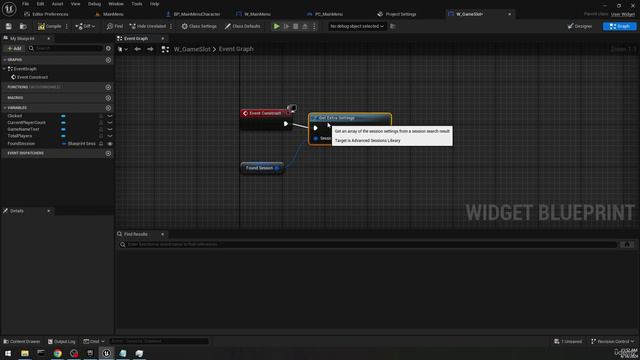The height and width of the screenshot is (360, 640).
Task: Click icon right of debug object dropdown
Action: coord(393,26)
